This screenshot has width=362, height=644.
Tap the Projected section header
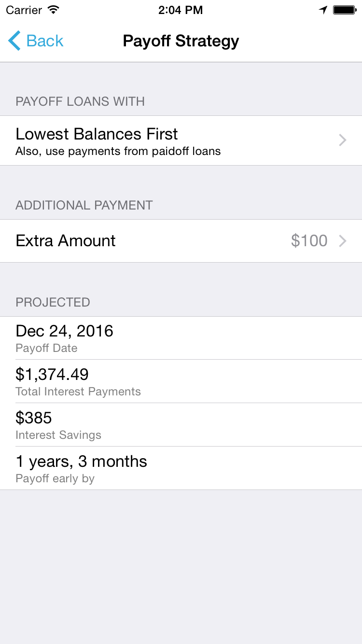53,302
